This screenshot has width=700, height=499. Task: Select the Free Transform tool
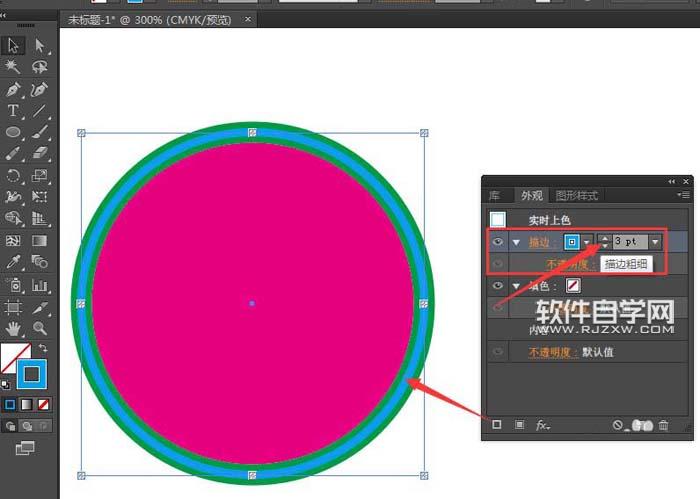(x=40, y=196)
